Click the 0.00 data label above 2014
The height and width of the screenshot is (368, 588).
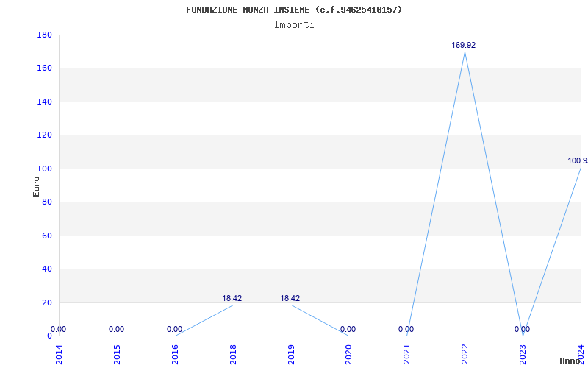58,329
